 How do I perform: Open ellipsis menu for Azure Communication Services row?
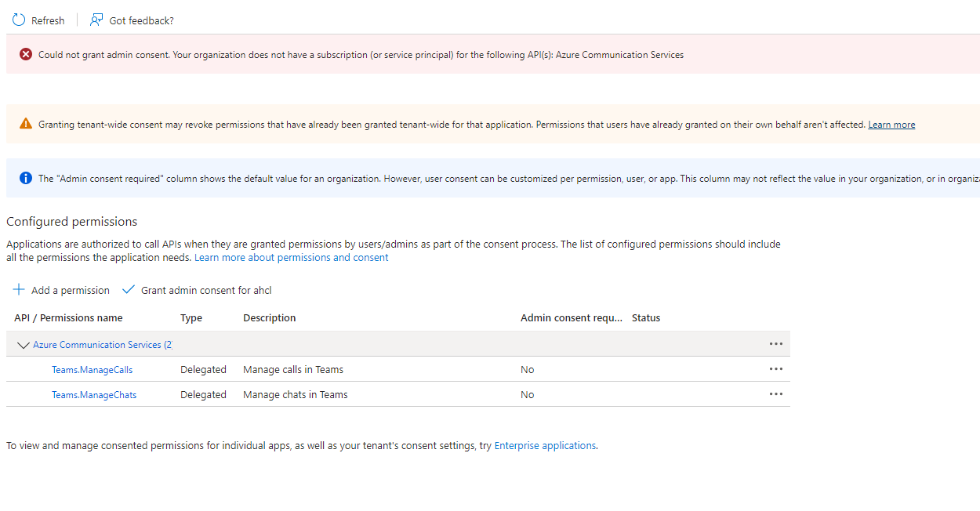tap(775, 344)
